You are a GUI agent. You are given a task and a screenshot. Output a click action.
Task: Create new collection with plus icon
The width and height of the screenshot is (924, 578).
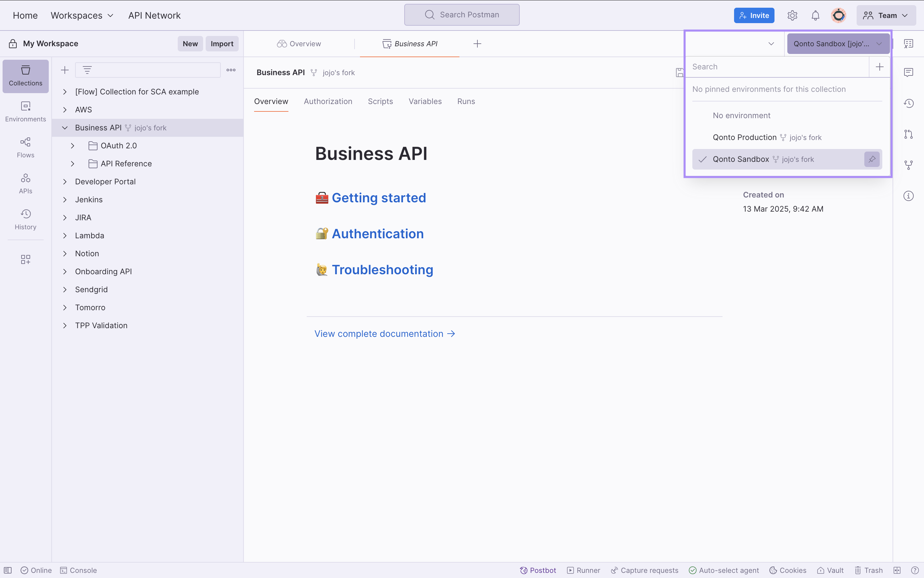tap(65, 70)
